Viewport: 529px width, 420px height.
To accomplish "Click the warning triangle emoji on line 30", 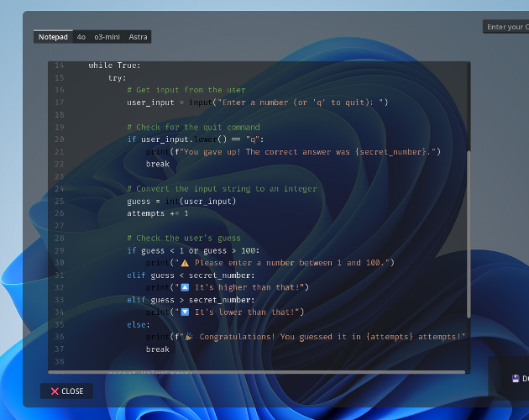I will [185, 263].
